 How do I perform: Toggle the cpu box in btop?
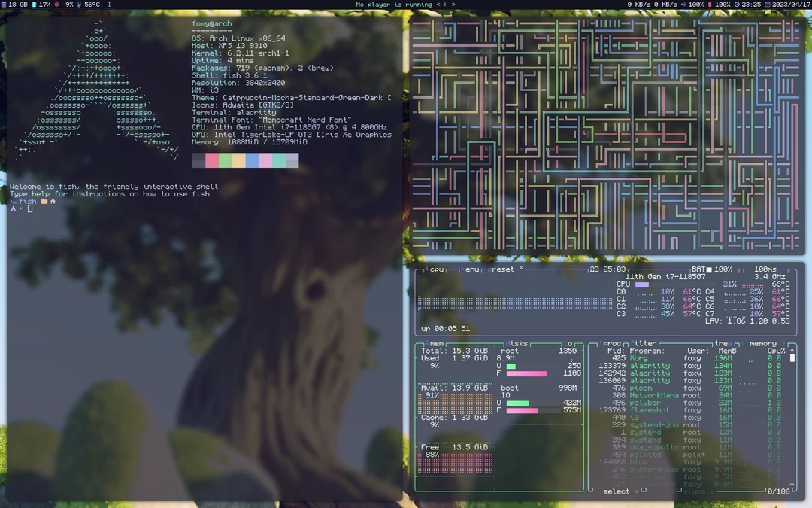coord(438,269)
